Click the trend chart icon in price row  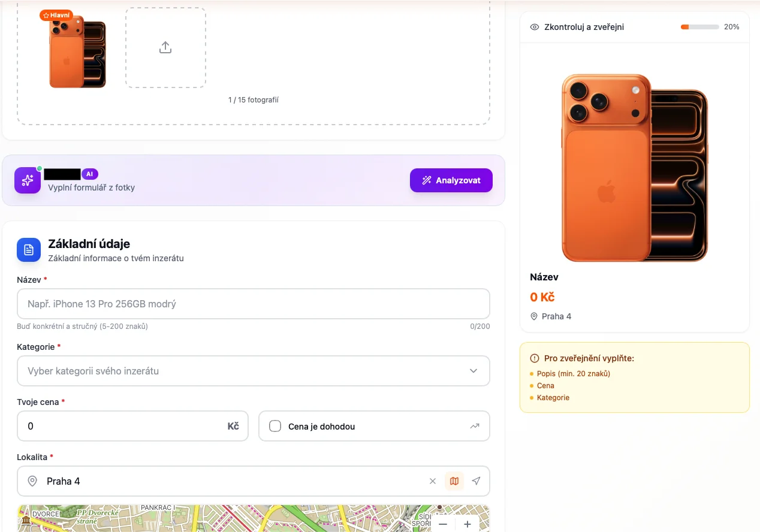(474, 426)
